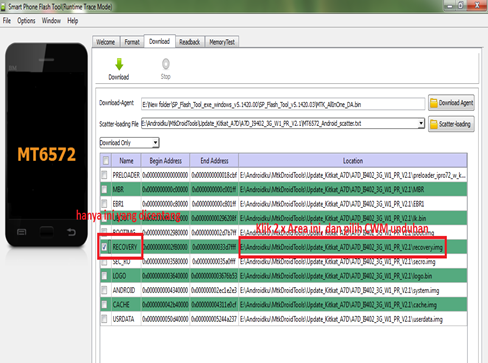This screenshot has width=488, height=363.
Task: Check the EBR1 row checkbox
Action: [x=104, y=203]
